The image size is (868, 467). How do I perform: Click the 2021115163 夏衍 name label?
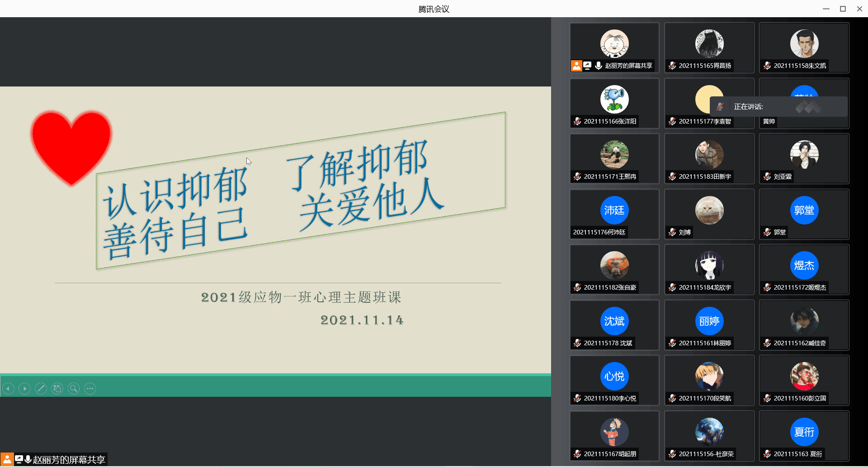point(797,454)
